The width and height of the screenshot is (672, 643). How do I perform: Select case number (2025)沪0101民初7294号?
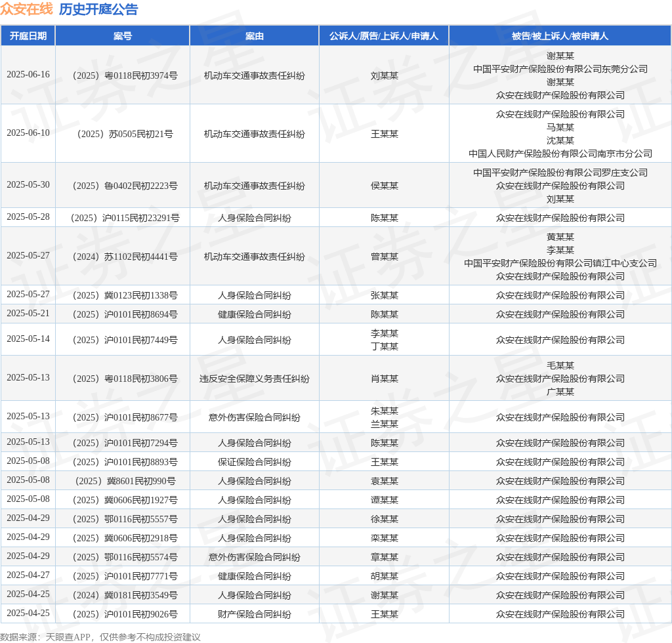click(125, 443)
